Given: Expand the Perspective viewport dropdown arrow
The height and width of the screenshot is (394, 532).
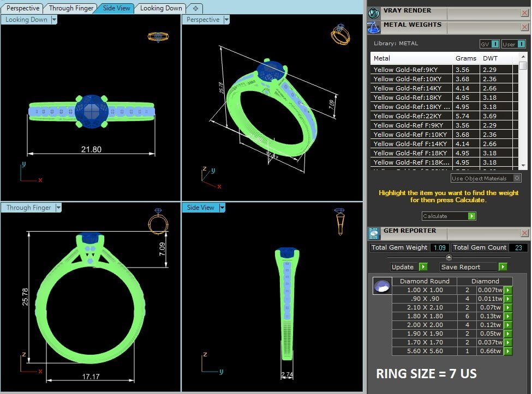Looking at the screenshot, I should pyautogui.click(x=226, y=20).
